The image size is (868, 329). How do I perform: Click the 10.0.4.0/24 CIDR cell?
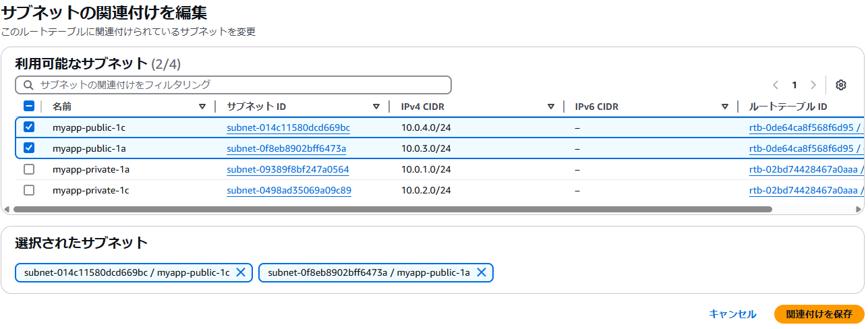pyautogui.click(x=426, y=127)
